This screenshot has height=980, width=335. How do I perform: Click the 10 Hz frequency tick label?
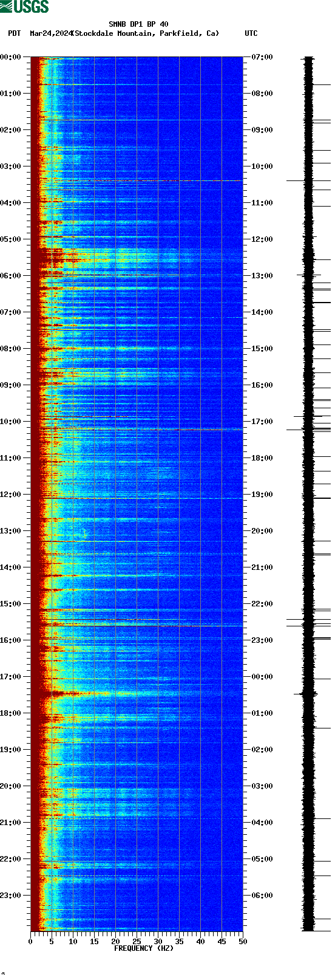pos(73,942)
